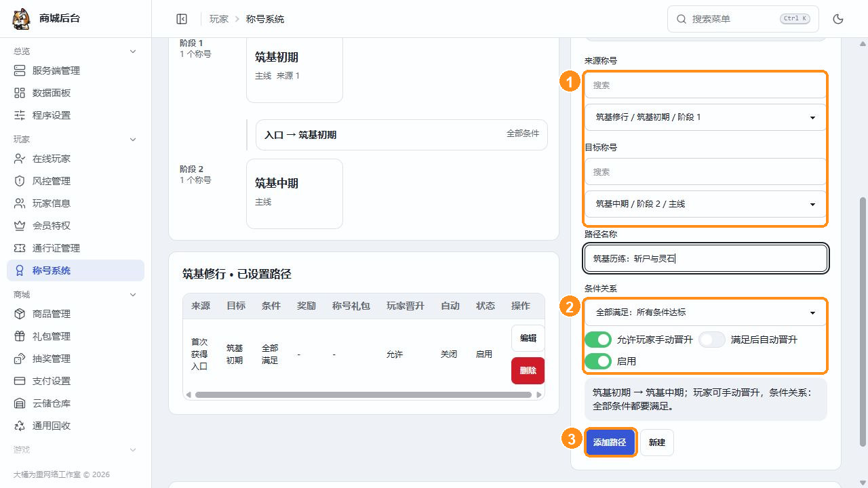868x488 pixels.
Task: Open the 条件关系 dropdown 全部满足
Action: [x=705, y=312]
